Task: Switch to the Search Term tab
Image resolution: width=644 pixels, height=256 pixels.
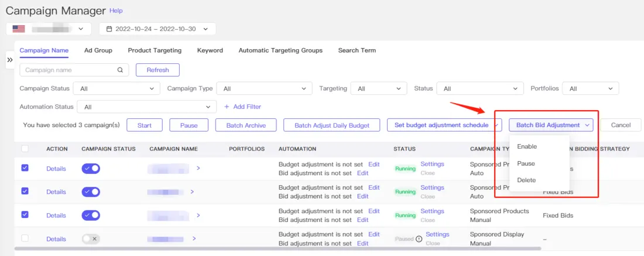Action: coord(357,50)
